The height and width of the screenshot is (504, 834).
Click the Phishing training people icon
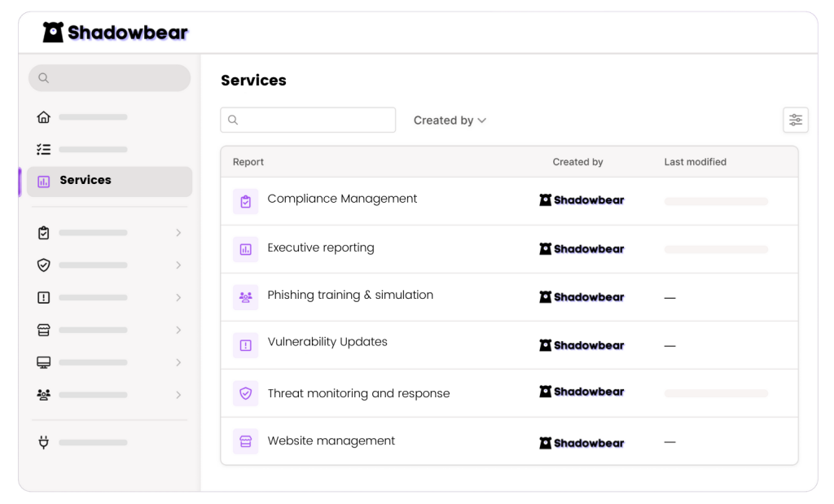[245, 297]
